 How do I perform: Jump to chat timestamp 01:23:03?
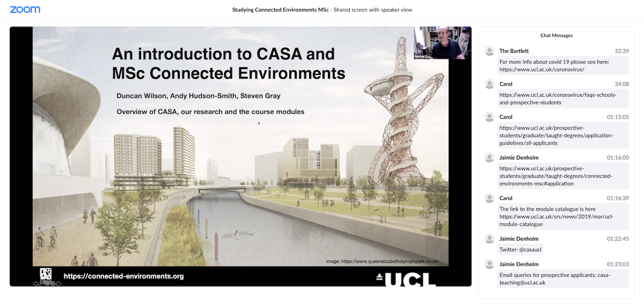click(618, 264)
